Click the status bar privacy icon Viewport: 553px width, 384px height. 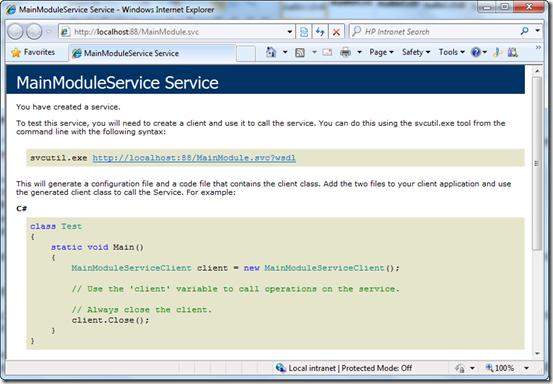tap(460, 368)
